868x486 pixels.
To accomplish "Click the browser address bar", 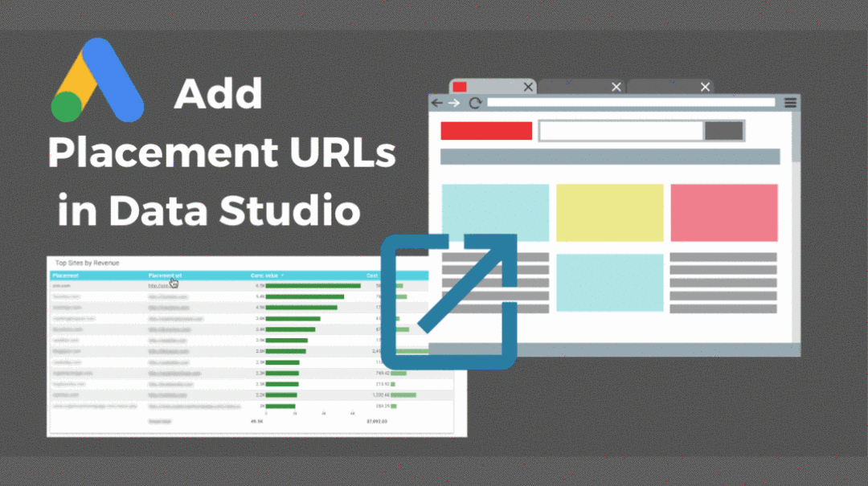I will 633,102.
